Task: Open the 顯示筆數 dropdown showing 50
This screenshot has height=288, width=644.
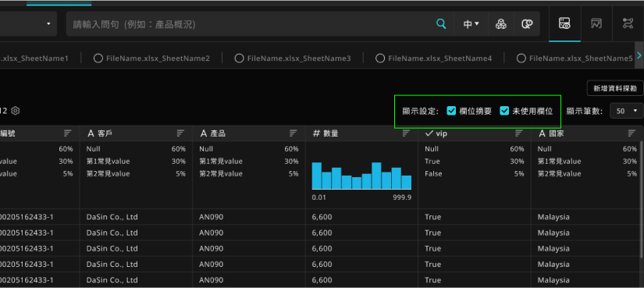Action: (x=626, y=111)
